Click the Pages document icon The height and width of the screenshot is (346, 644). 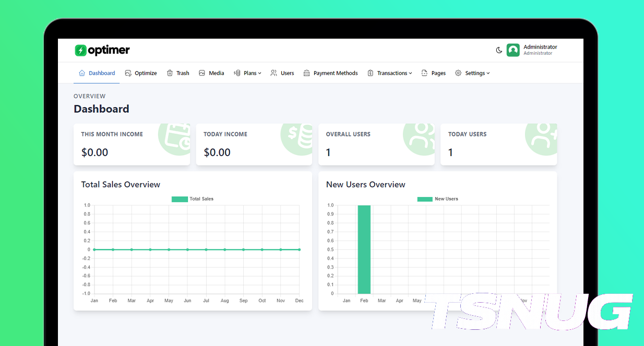[x=424, y=73]
